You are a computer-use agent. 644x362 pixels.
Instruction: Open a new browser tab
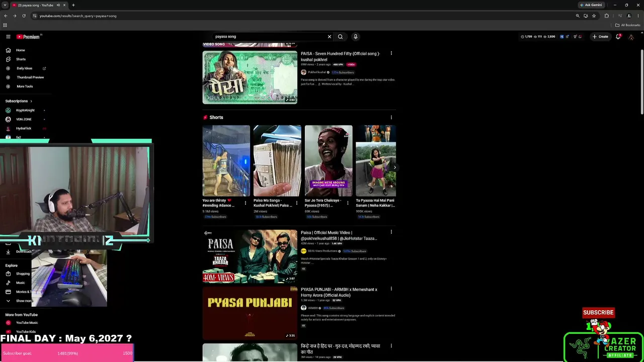(73, 5)
